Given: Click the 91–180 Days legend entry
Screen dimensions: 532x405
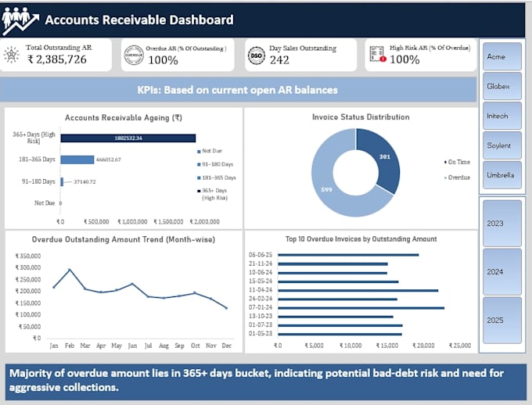Looking at the screenshot, I should (x=215, y=164).
